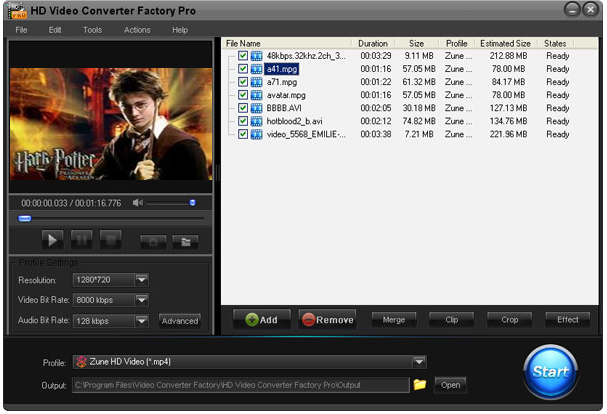Sort by Profile column header
This screenshot has width=607, height=414.
pos(457,43)
